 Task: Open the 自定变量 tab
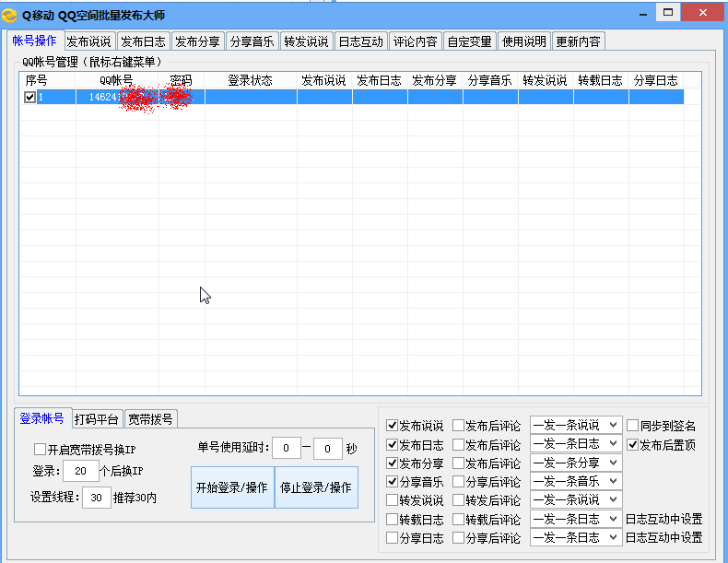click(469, 41)
